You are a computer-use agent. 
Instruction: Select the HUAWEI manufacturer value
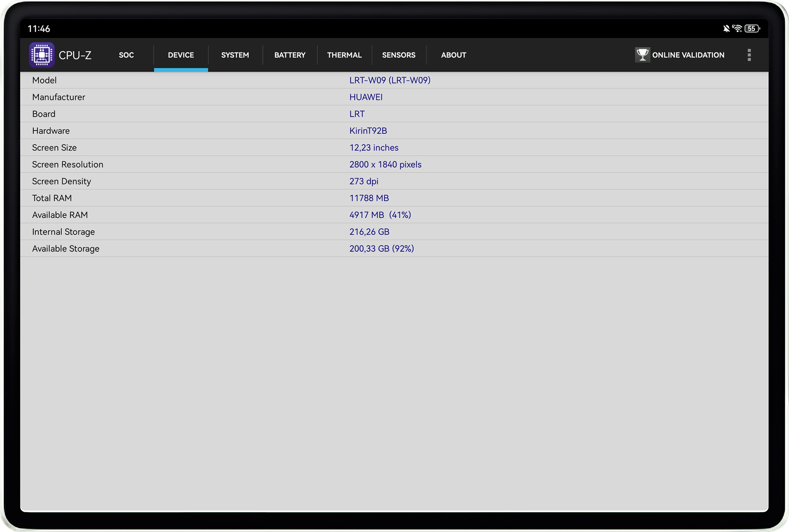[x=366, y=97]
